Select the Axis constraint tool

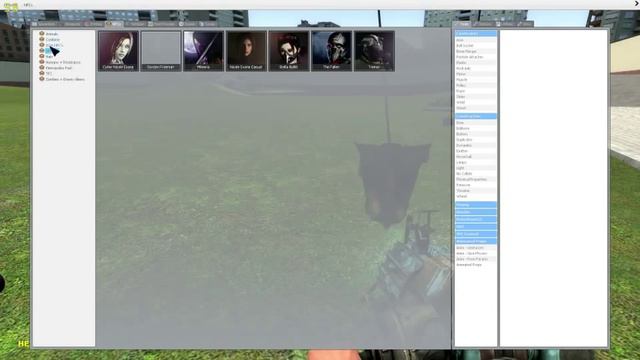pyautogui.click(x=476, y=40)
